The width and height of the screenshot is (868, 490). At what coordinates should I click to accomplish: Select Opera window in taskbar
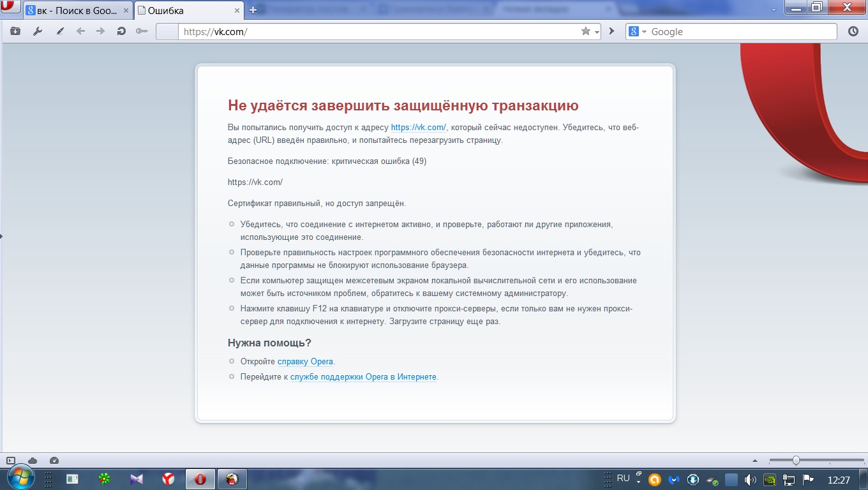(x=200, y=479)
